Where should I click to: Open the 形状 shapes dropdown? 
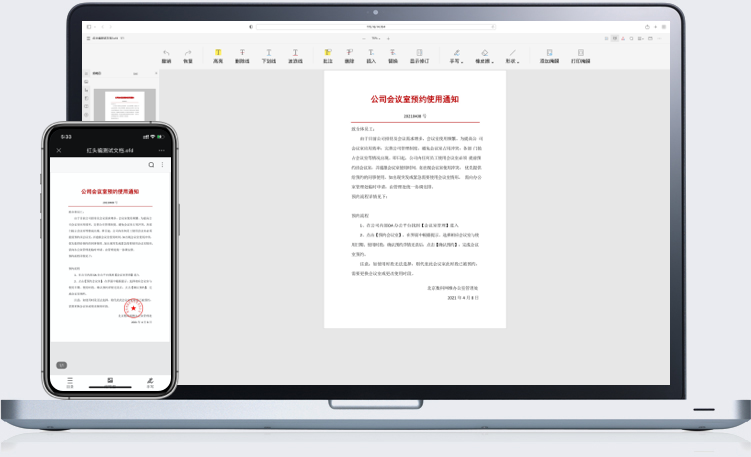(512, 54)
